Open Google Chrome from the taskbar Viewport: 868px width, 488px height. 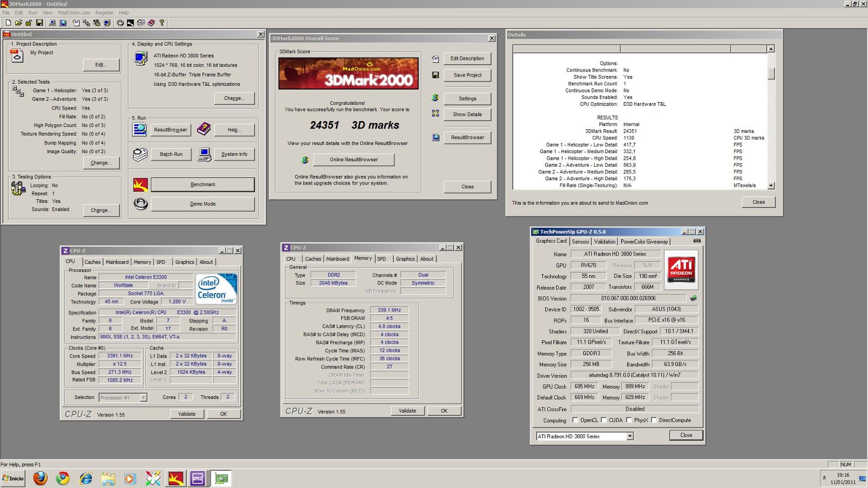(x=63, y=478)
